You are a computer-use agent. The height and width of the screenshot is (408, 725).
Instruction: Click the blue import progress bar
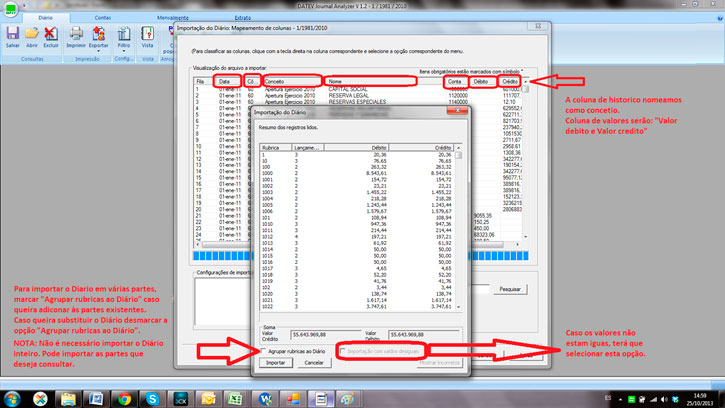click(x=361, y=256)
